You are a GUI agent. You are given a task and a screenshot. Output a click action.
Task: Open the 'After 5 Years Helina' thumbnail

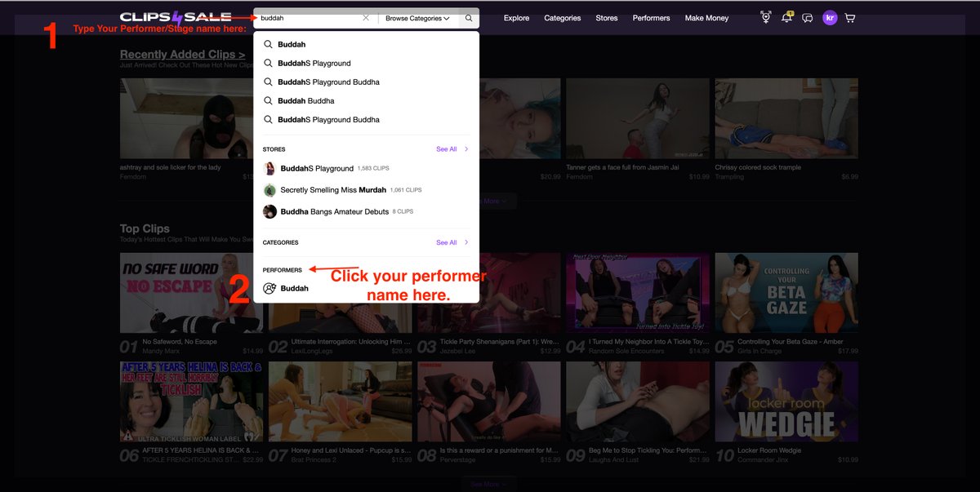point(191,402)
